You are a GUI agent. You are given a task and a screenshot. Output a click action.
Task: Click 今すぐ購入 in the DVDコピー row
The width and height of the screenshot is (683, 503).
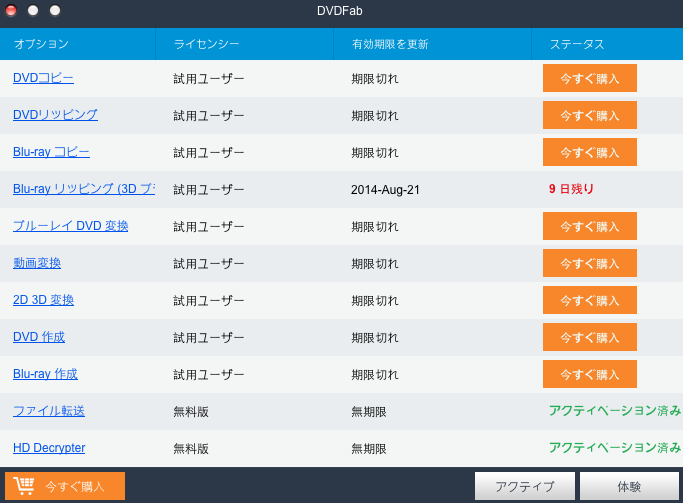coord(590,78)
